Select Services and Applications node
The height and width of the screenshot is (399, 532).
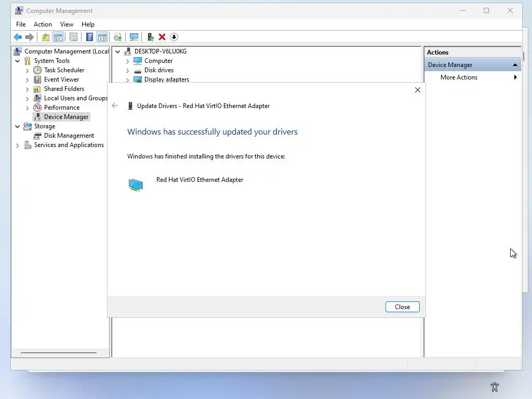pyautogui.click(x=69, y=145)
